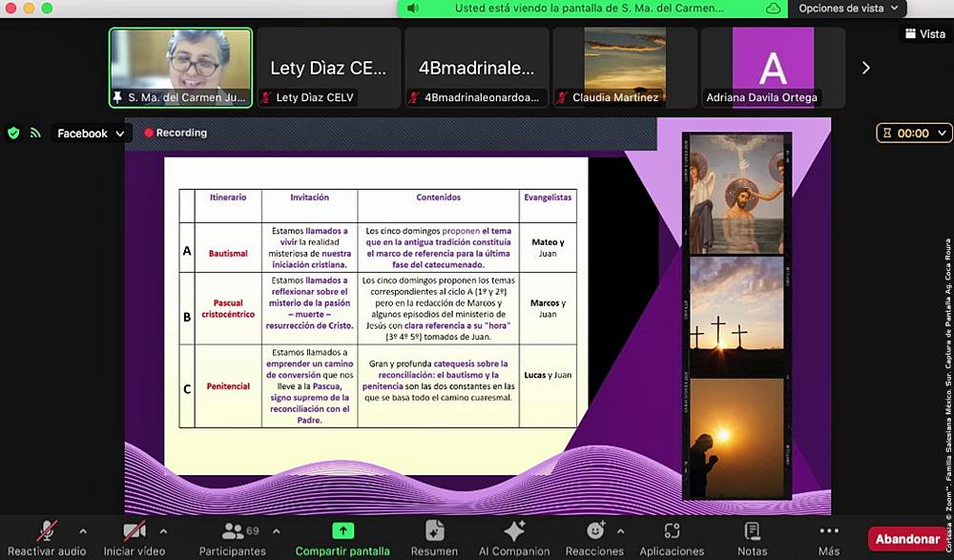The width and height of the screenshot is (954, 560).
Task: Click the "Marcos y Juan" cell
Action: [548, 308]
